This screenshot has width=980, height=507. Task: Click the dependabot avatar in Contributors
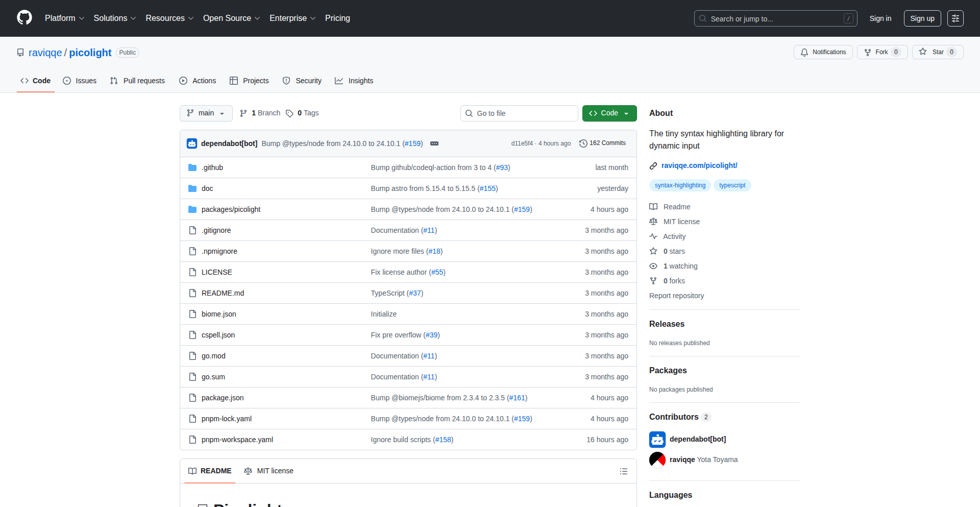click(657, 439)
